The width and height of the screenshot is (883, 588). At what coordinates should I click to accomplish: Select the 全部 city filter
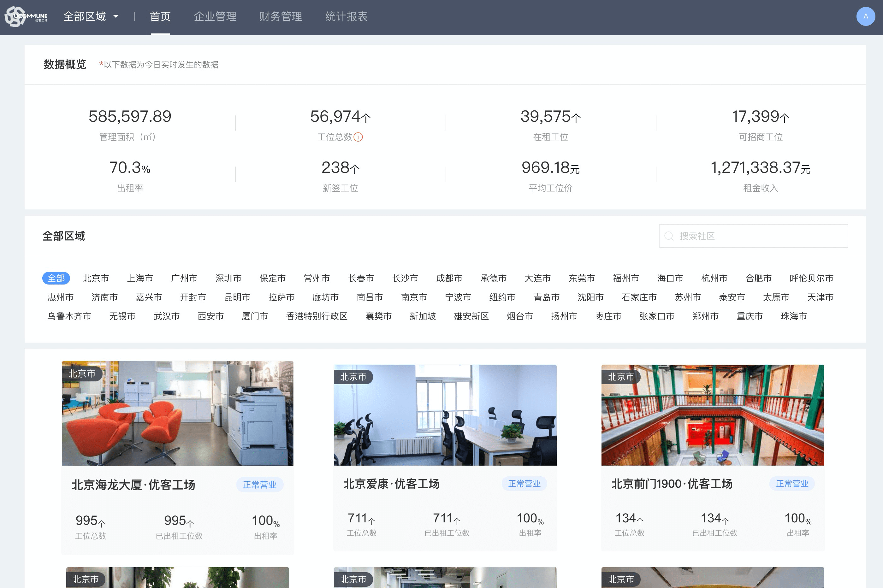[56, 278]
